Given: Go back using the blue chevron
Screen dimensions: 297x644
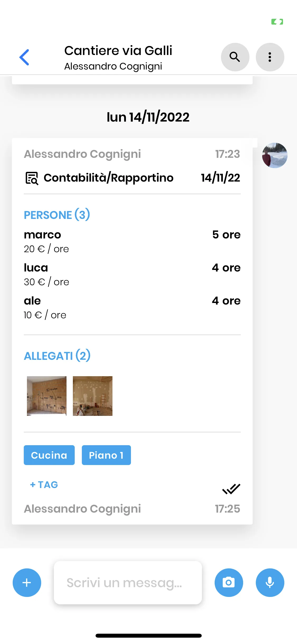Looking at the screenshot, I should point(24,57).
